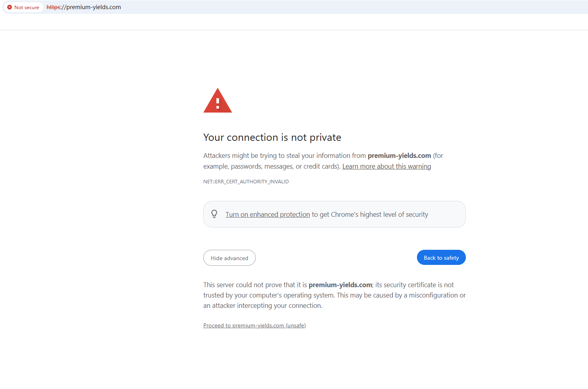588x389 pixels.
Task: Collapse details with "Hide advanced"
Action: pos(229,258)
